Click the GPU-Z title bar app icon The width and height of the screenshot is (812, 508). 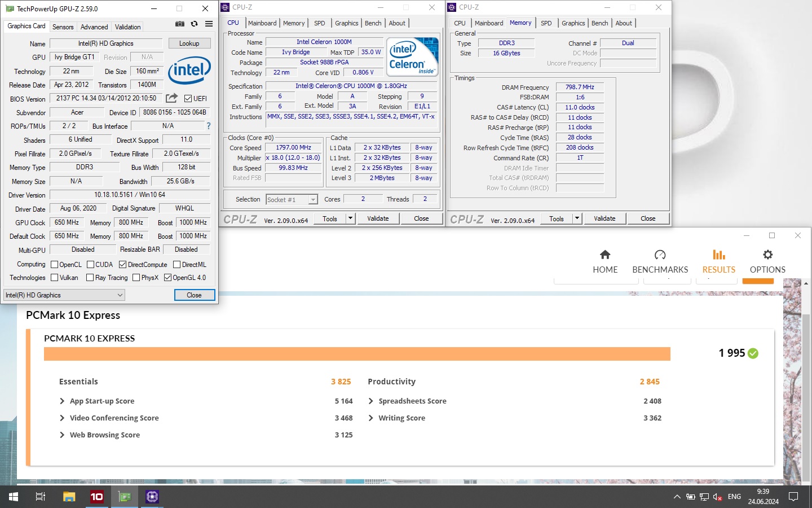point(10,8)
